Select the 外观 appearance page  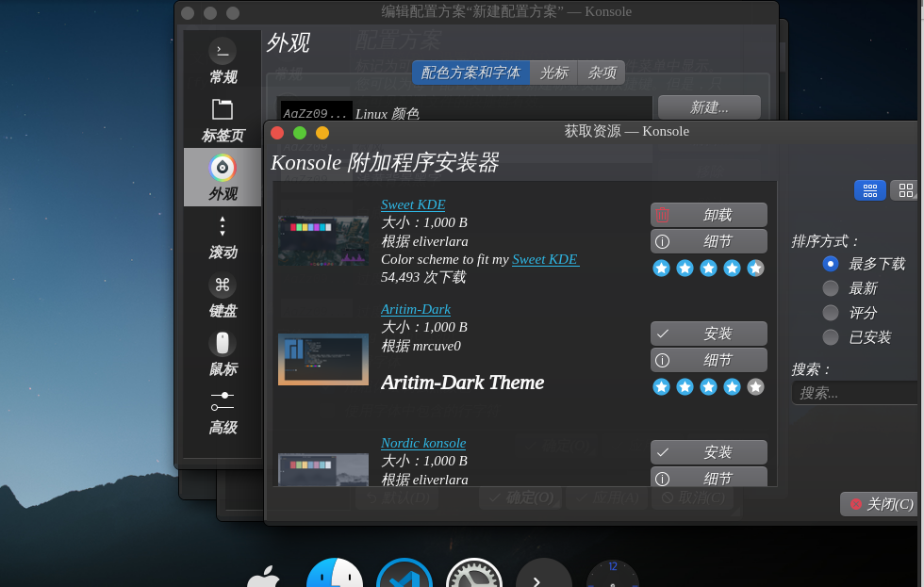[x=223, y=177]
